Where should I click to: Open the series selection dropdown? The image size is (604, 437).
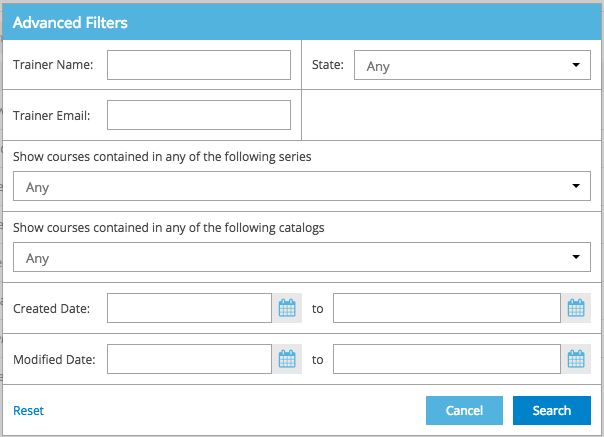click(302, 186)
